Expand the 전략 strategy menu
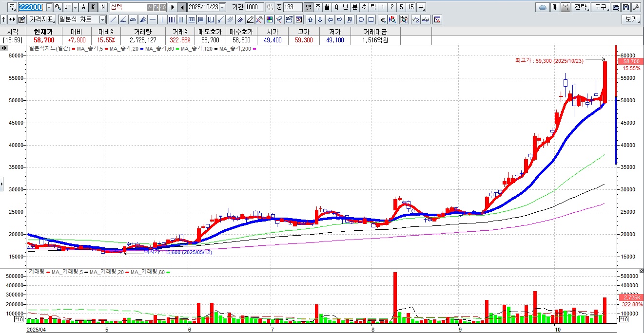Viewport: 644px width, 333px height. (580, 7)
